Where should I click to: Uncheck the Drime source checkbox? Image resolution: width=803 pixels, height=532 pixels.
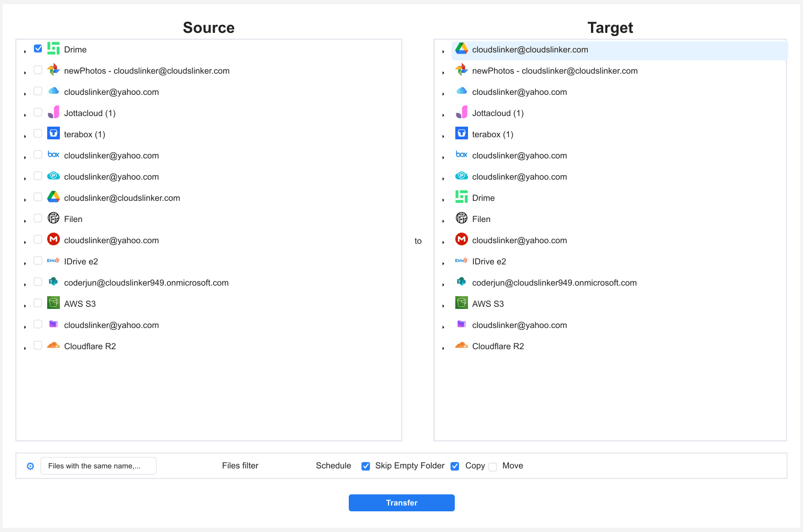tap(38, 49)
